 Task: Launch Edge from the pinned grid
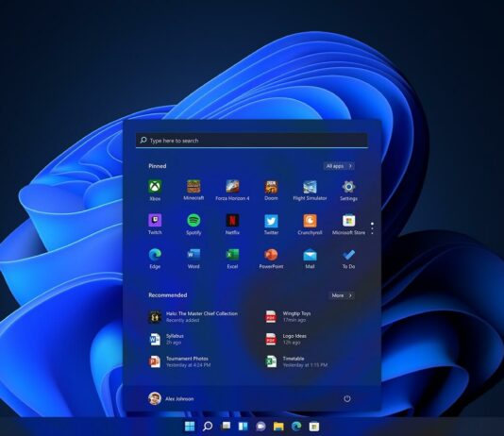point(155,259)
